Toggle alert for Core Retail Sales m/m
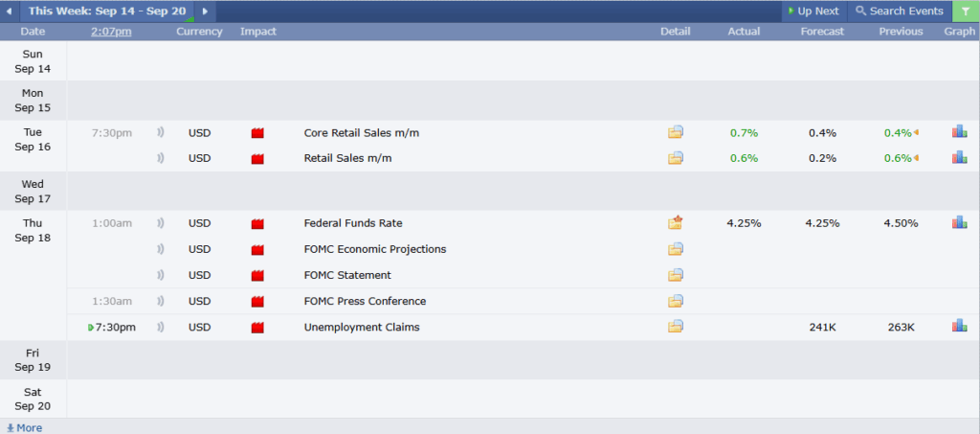 161,132
